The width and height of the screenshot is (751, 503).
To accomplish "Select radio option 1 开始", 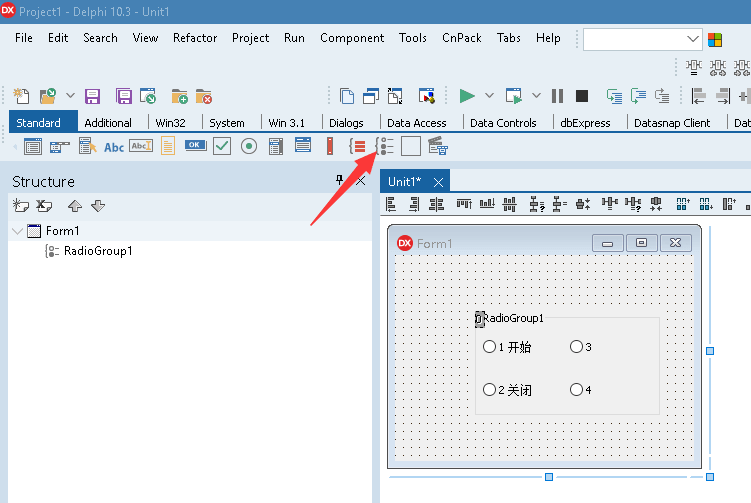I will tap(507, 347).
